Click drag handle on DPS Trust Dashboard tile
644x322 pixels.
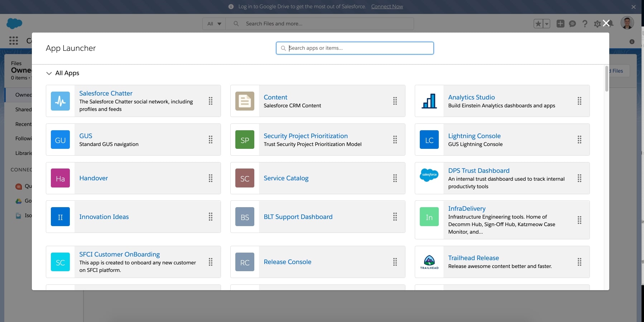point(580,178)
